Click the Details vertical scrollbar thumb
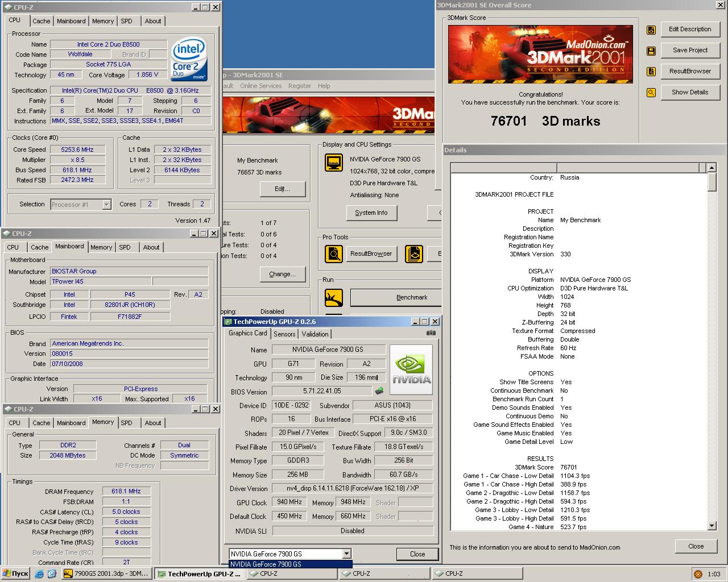The image size is (728, 582). [712, 182]
